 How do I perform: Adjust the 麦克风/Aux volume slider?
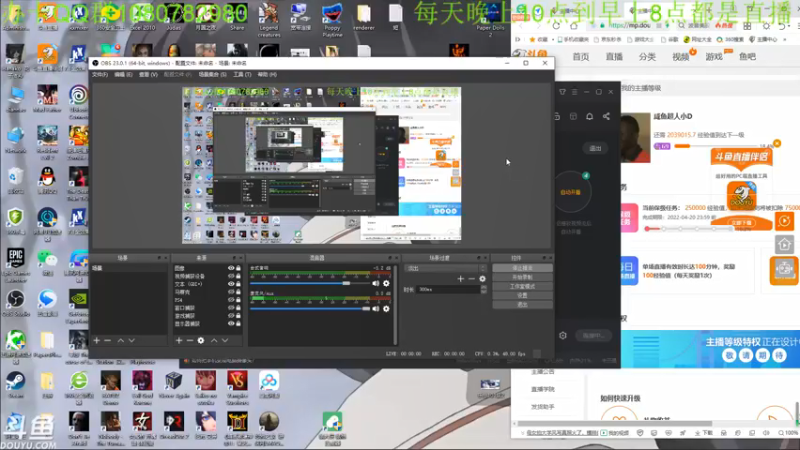[310, 309]
